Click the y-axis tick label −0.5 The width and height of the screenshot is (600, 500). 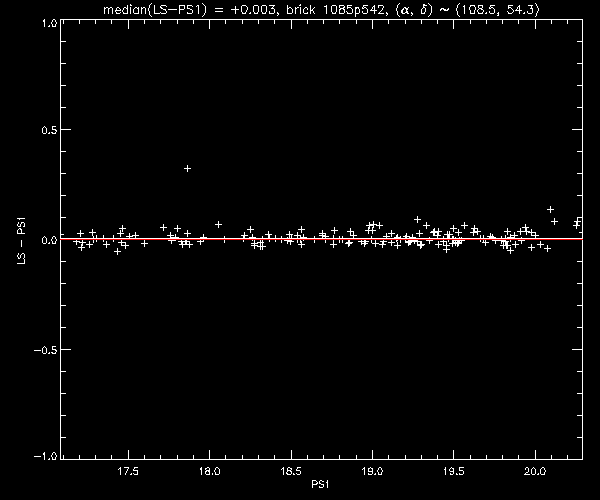coord(46,350)
